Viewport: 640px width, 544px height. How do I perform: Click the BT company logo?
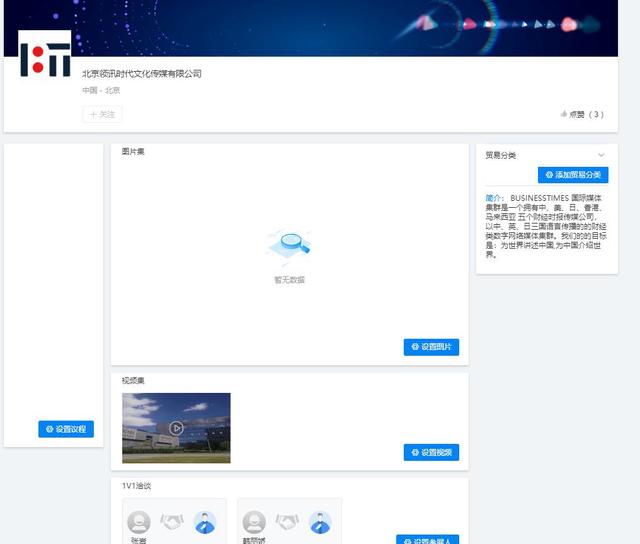click(x=45, y=56)
